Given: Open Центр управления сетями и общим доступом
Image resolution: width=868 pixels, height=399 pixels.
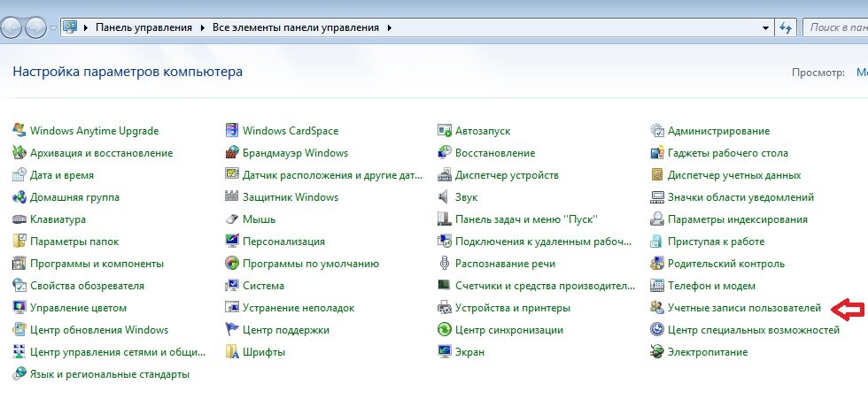Looking at the screenshot, I should point(117,352).
